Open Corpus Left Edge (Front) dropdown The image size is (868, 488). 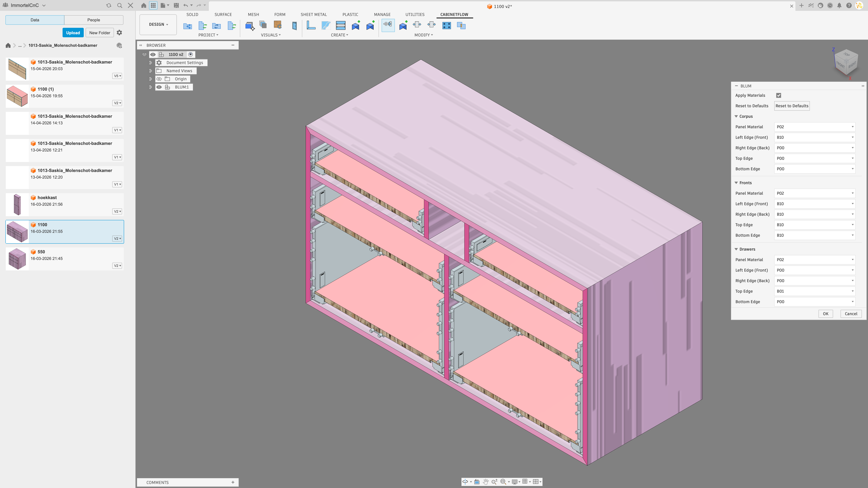[x=815, y=137]
